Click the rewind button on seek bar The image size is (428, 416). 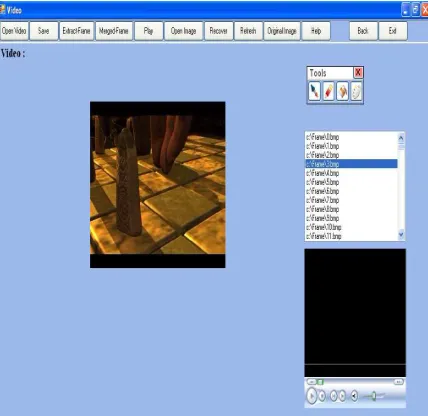tap(312, 382)
